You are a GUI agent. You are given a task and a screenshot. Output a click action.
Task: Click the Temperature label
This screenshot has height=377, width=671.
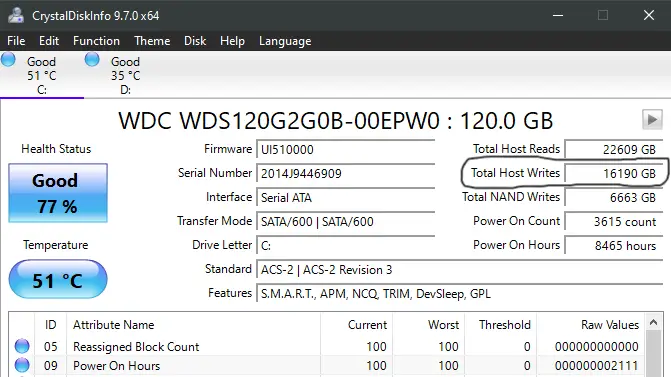tap(56, 245)
